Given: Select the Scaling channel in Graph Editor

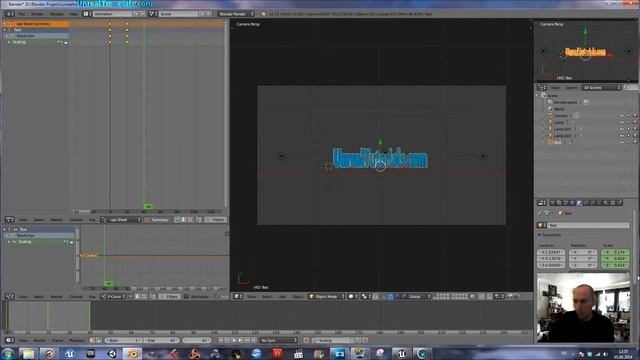Looking at the screenshot, I should [39, 242].
